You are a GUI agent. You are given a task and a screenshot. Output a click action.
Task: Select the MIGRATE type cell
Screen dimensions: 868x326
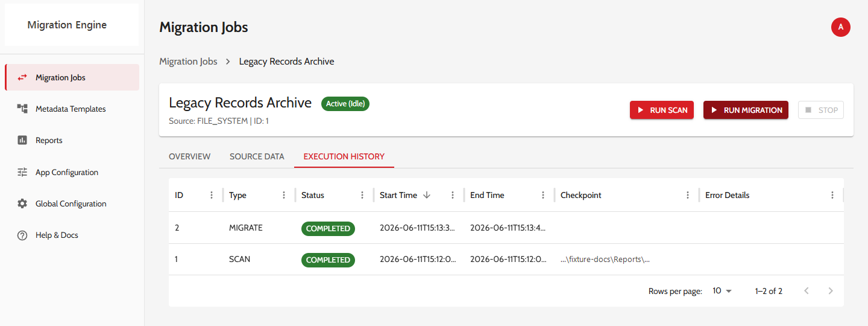259,228
